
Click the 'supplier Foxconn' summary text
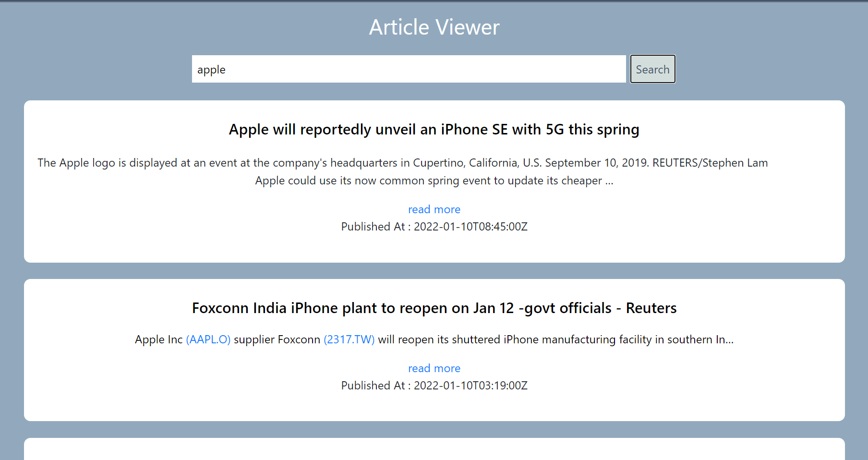(x=277, y=339)
